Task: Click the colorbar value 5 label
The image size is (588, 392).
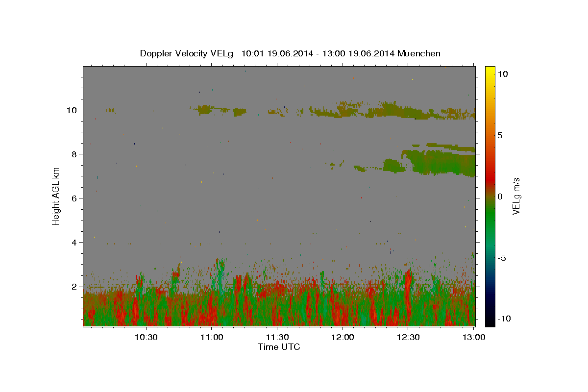Action: [x=500, y=135]
